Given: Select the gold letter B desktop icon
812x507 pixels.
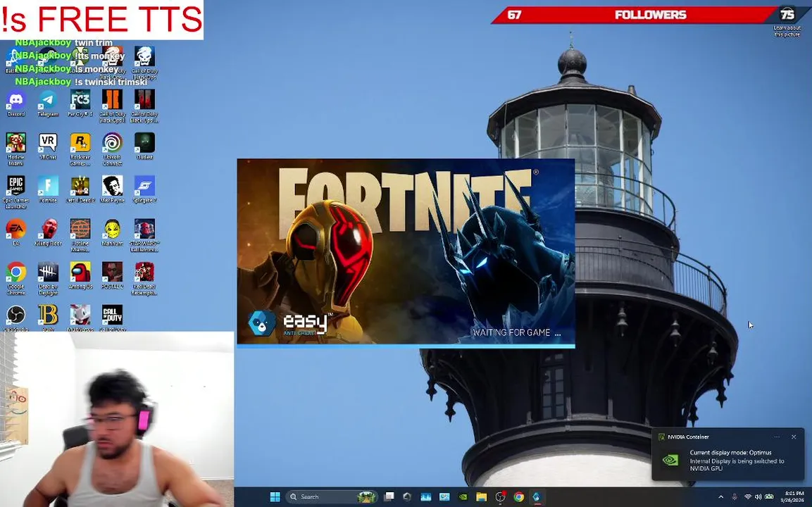Looking at the screenshot, I should [x=48, y=318].
